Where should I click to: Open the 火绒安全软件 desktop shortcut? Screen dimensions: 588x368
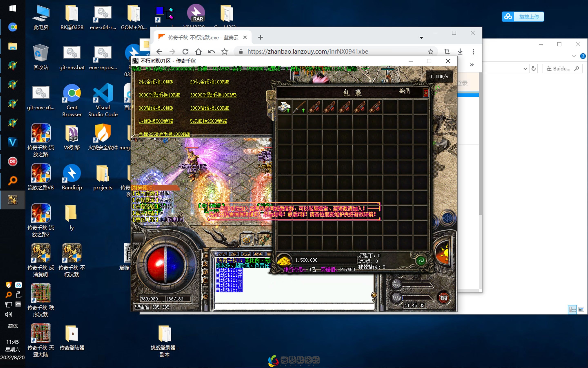(103, 137)
